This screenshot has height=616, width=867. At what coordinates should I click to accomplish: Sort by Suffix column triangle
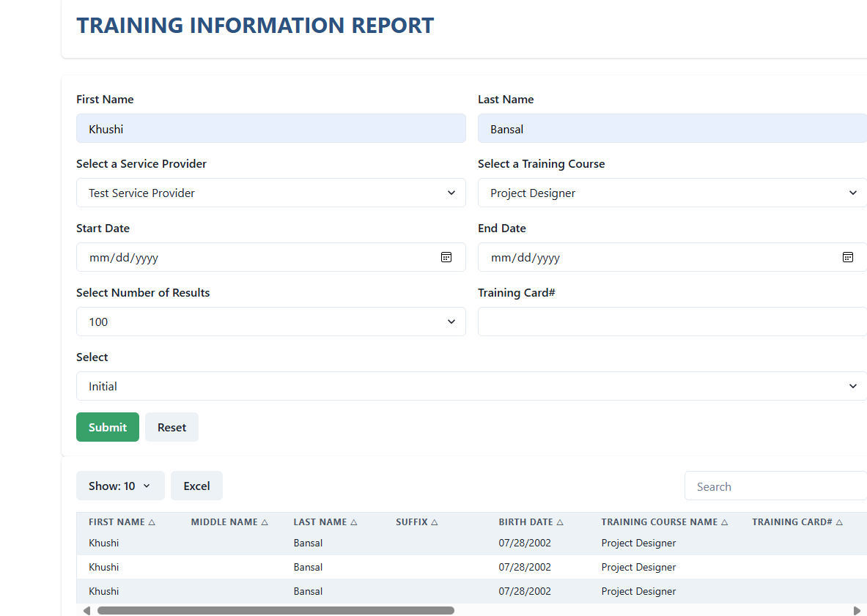coord(434,522)
